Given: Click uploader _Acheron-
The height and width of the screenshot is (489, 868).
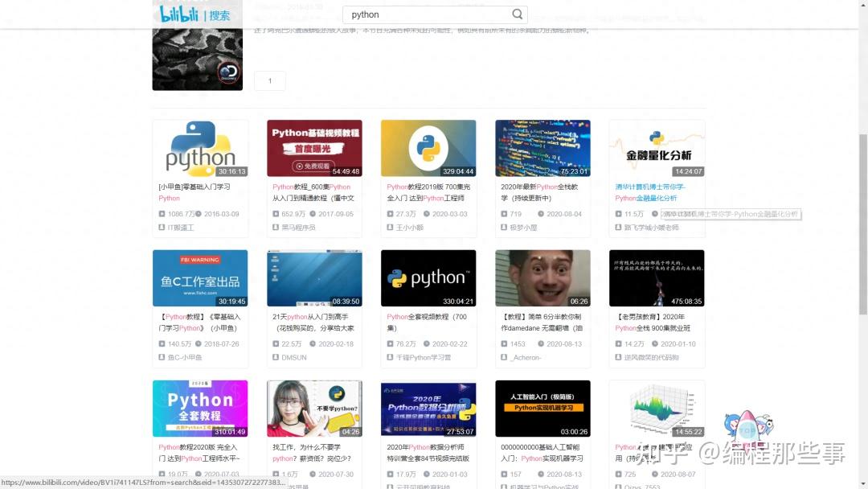Looking at the screenshot, I should point(526,358).
